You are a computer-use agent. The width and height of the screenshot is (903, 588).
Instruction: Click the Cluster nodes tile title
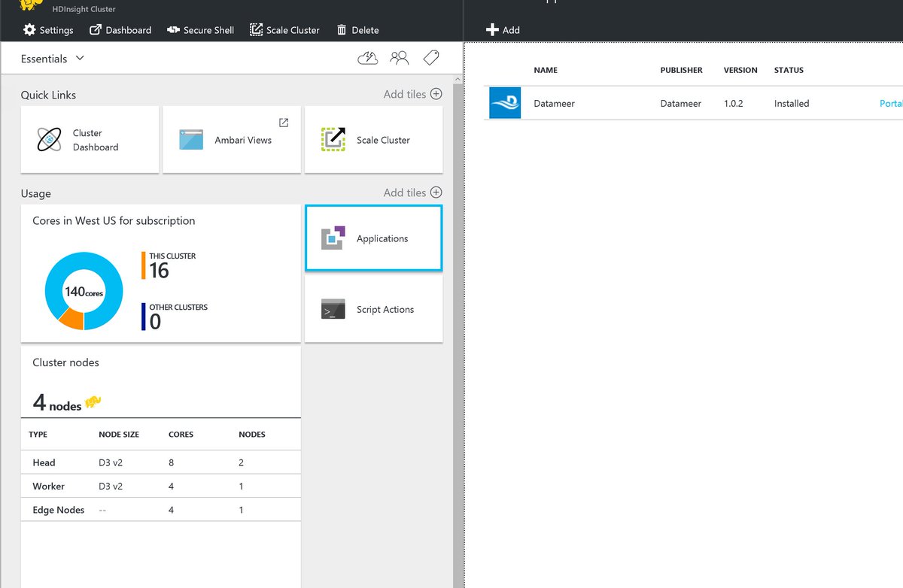[65, 362]
